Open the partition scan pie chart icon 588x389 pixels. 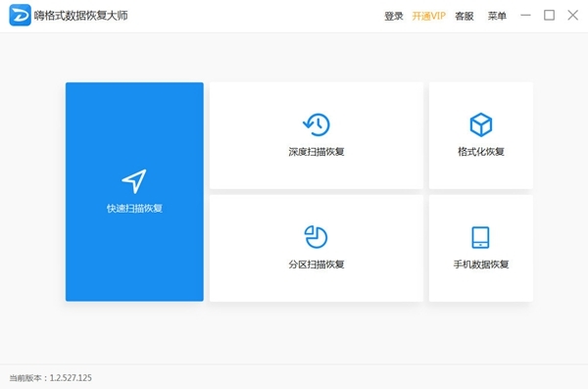pyautogui.click(x=316, y=237)
